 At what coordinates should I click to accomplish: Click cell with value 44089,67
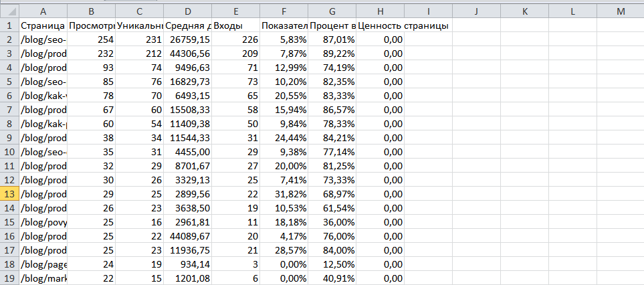tap(188, 235)
